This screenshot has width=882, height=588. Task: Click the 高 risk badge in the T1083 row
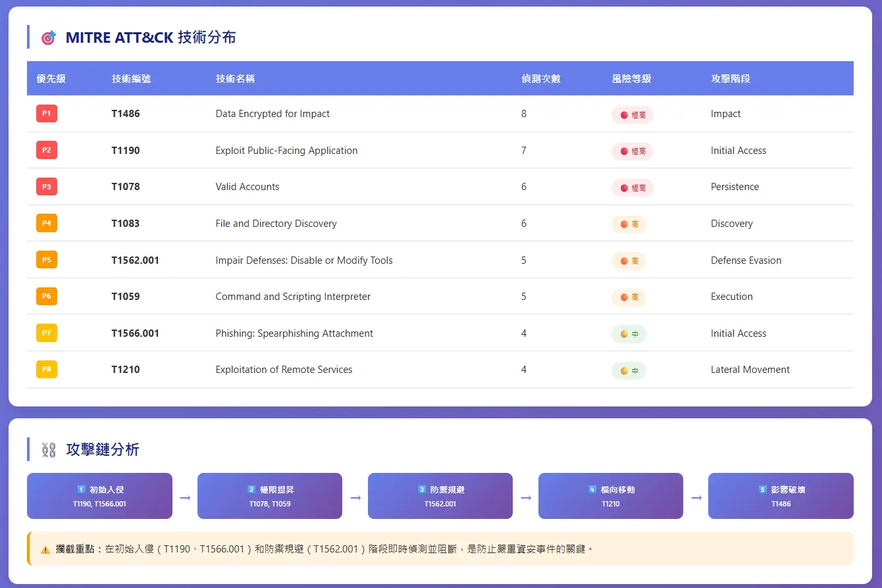[629, 224]
